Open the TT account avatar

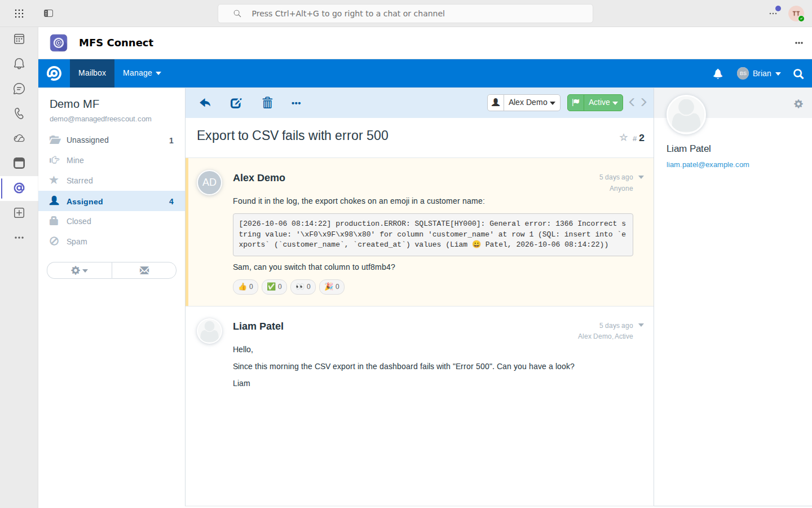pyautogui.click(x=796, y=14)
